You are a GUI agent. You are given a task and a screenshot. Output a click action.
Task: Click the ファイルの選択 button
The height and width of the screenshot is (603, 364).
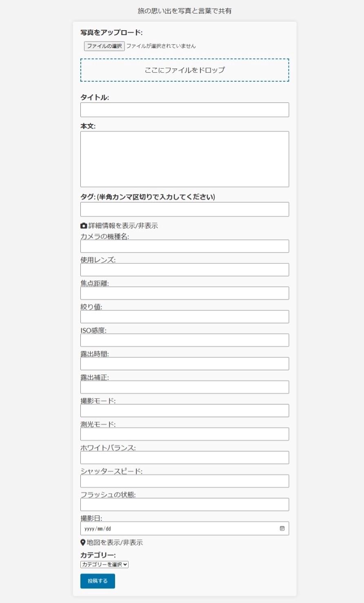[x=104, y=46]
